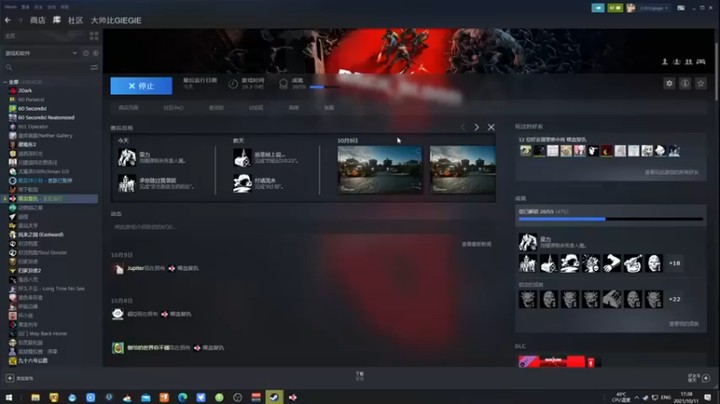This screenshot has height=404, width=720.
Task: Click the blue notification button in title bar
Action: 598,8
